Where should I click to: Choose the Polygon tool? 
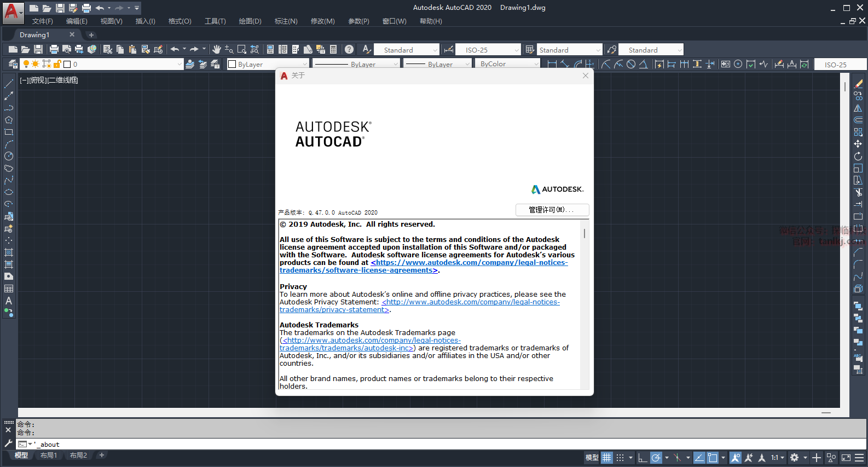[9, 120]
